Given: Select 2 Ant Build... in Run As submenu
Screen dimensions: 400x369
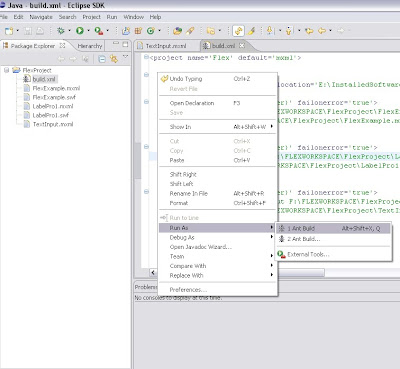Looking at the screenshot, I should pyautogui.click(x=333, y=239).
